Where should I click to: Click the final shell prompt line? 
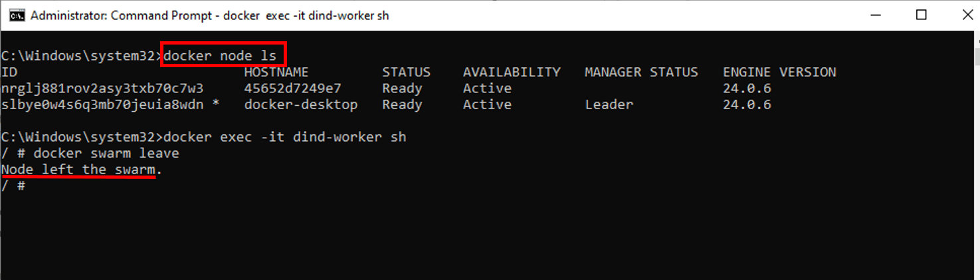(13, 186)
